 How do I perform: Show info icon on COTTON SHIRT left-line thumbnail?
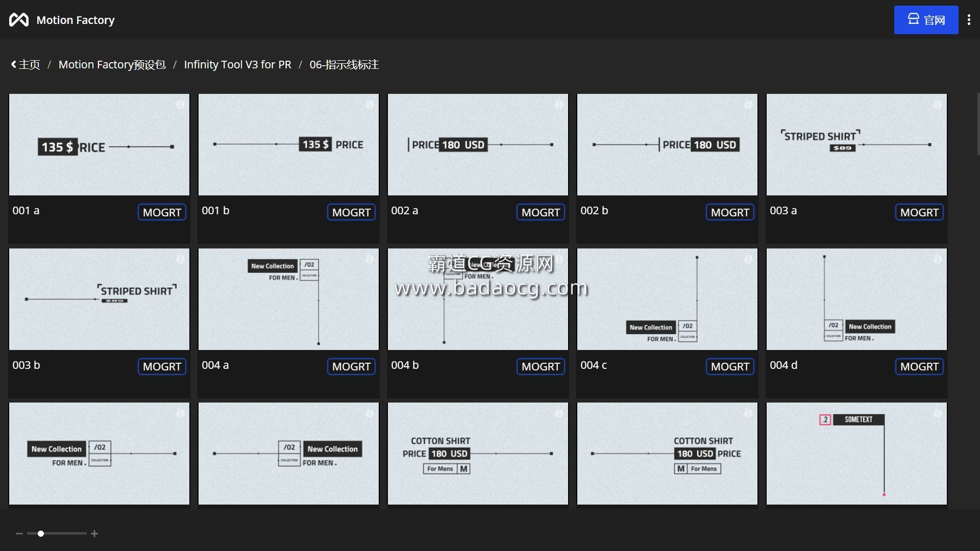point(748,414)
